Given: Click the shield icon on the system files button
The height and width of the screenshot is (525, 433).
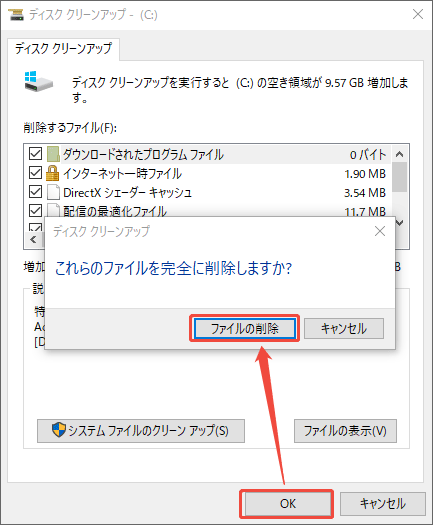Looking at the screenshot, I should coord(59,430).
